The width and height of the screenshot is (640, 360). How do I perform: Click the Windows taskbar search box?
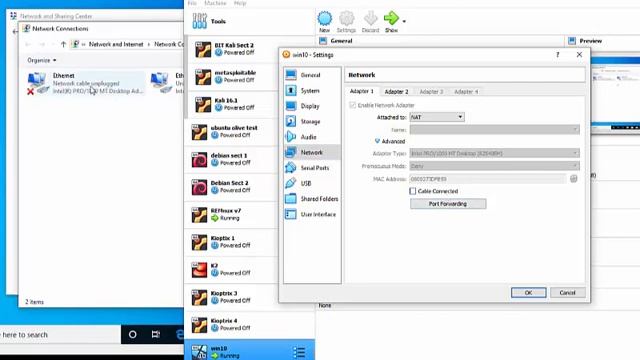coord(60,335)
